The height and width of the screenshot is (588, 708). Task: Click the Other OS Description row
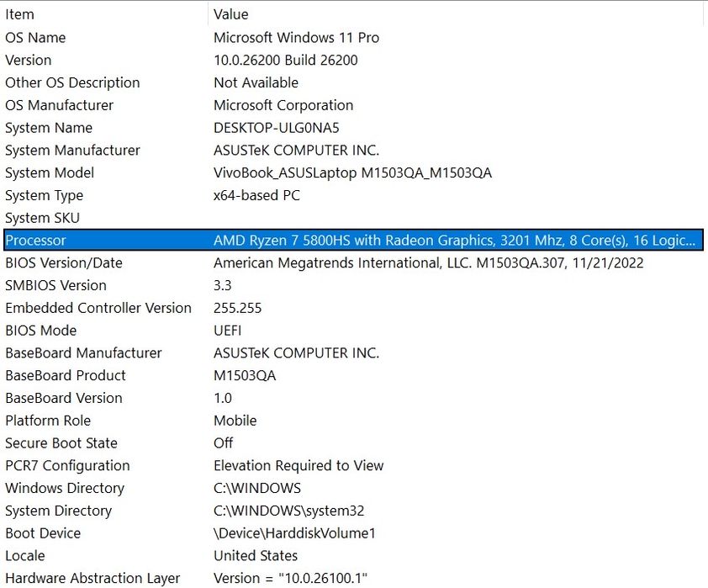[x=72, y=82]
